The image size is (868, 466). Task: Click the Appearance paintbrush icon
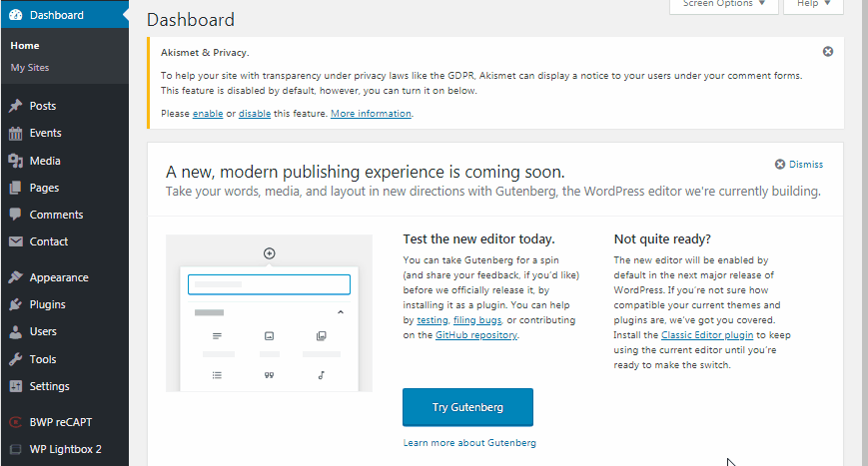(x=16, y=277)
